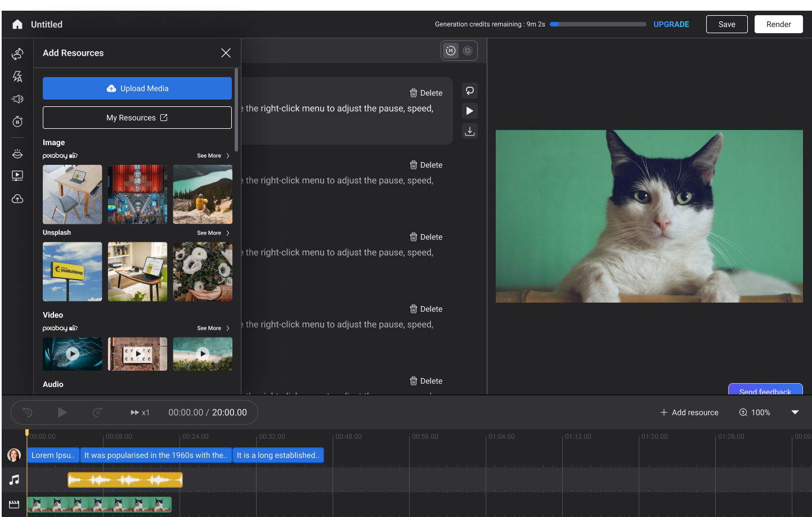Select the voice changer tool in the sidebar
This screenshot has height=517, width=812.
tap(17, 54)
